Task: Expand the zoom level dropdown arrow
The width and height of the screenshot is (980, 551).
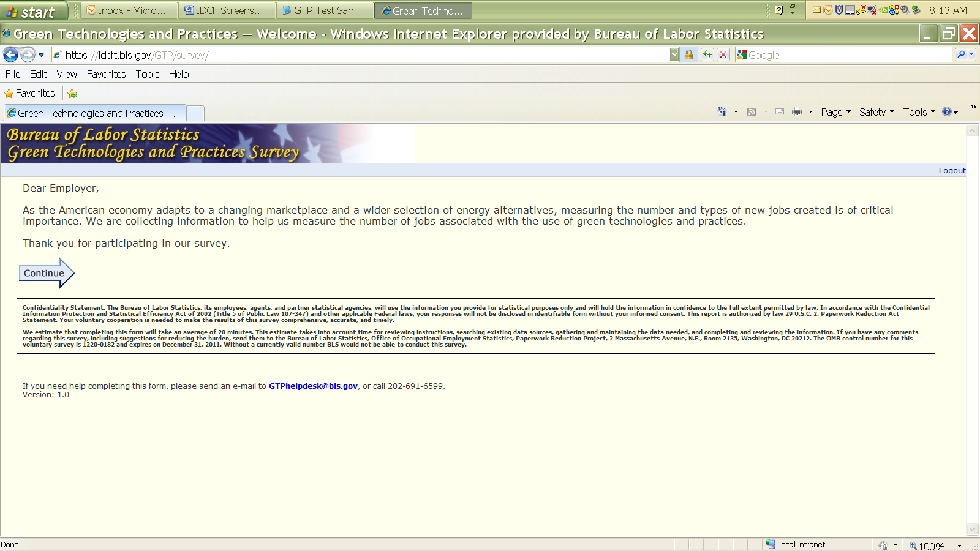Action: coord(959,545)
